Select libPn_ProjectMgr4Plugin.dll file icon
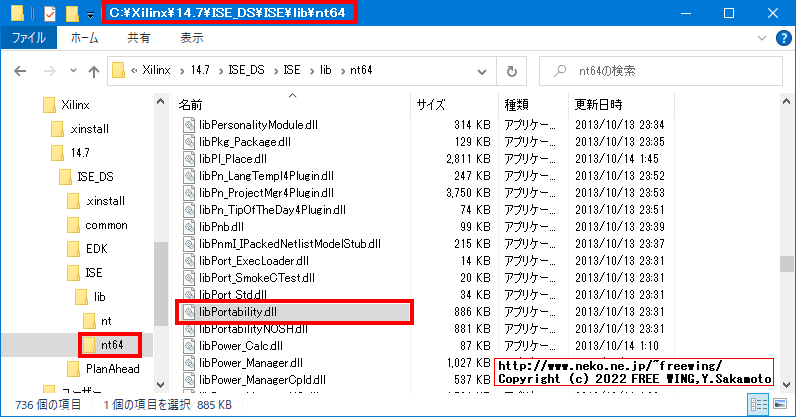The height and width of the screenshot is (417, 796). point(189,193)
